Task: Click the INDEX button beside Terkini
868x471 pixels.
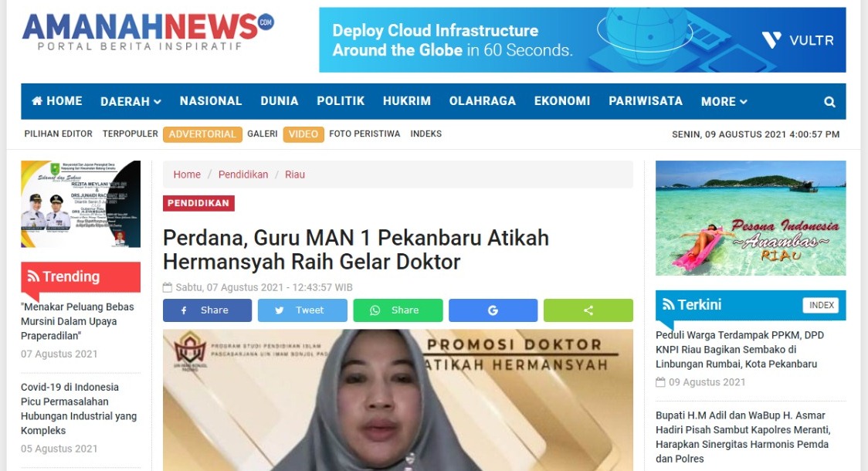Action: (x=821, y=306)
